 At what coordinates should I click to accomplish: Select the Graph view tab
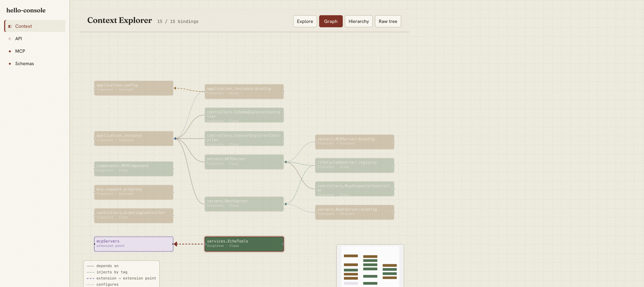(331, 21)
